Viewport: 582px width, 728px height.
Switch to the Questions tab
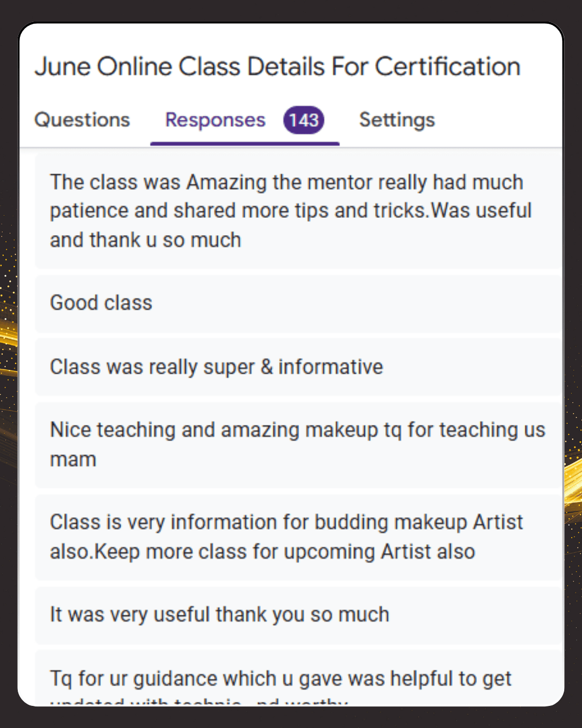(x=82, y=120)
